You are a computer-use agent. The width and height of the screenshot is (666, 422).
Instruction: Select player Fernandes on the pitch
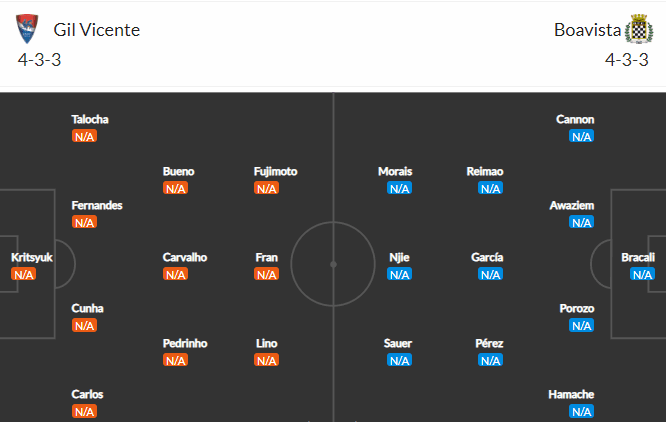(x=97, y=205)
